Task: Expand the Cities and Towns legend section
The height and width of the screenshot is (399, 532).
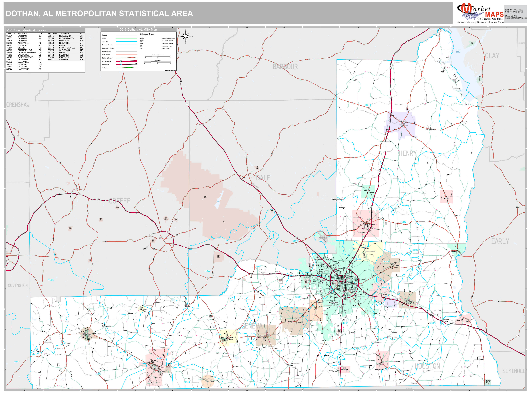Action: click(x=147, y=34)
